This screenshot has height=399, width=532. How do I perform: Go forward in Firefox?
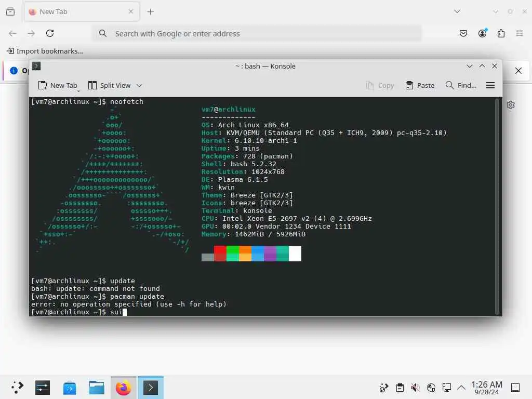[x=31, y=33]
